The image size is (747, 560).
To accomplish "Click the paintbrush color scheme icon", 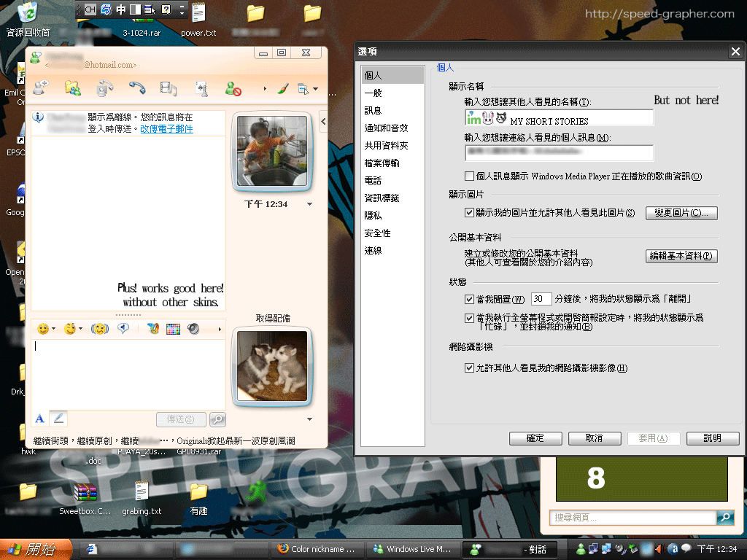I will coord(282,88).
